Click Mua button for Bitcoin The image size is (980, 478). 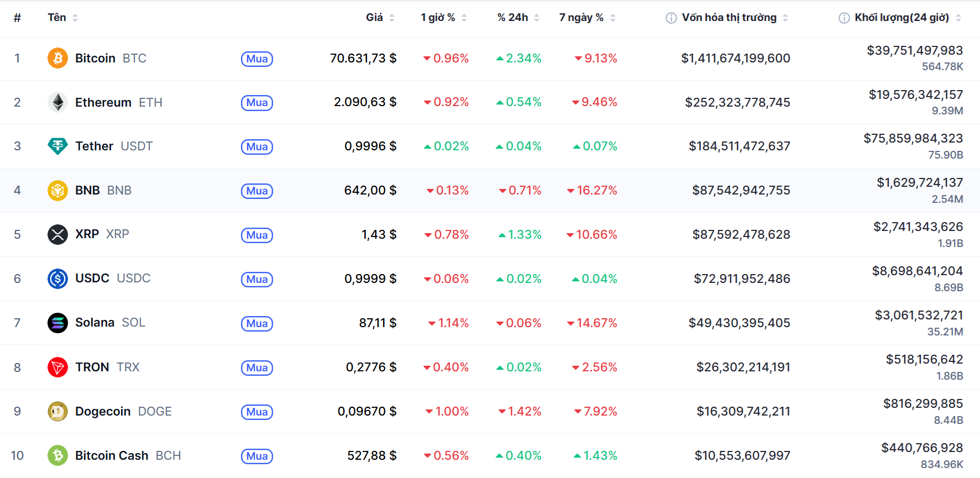pos(257,59)
